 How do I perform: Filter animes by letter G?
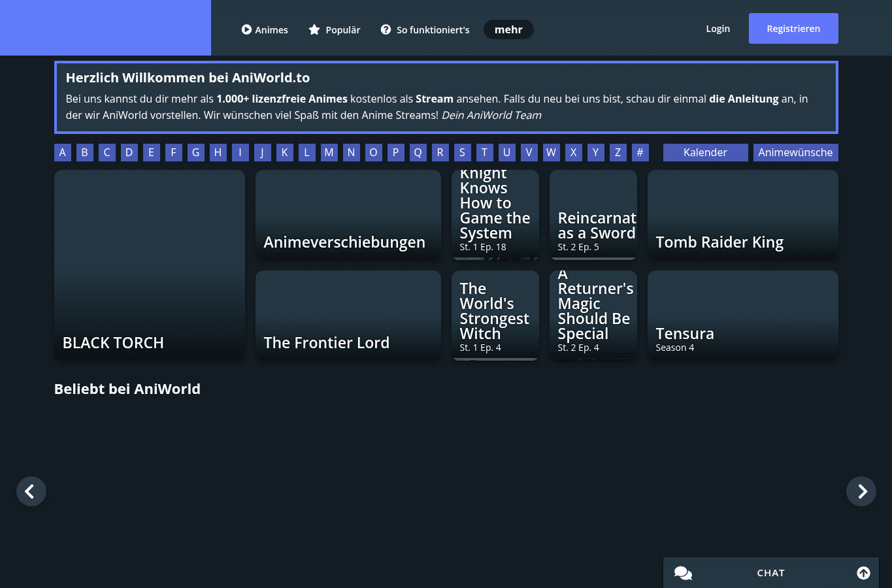click(x=196, y=152)
